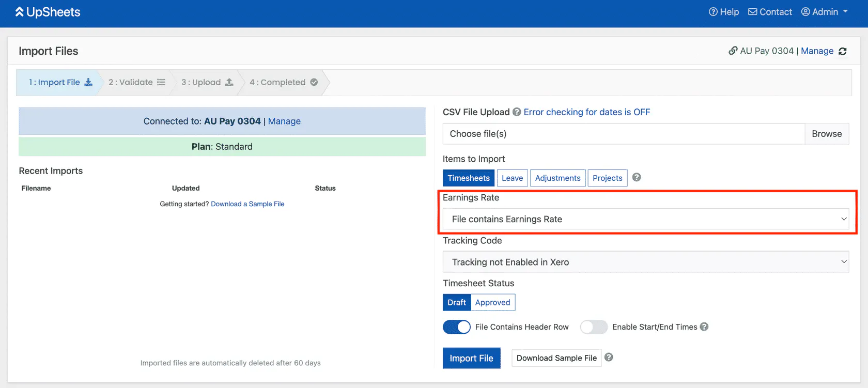Open the Contact page from the header

pos(770,12)
